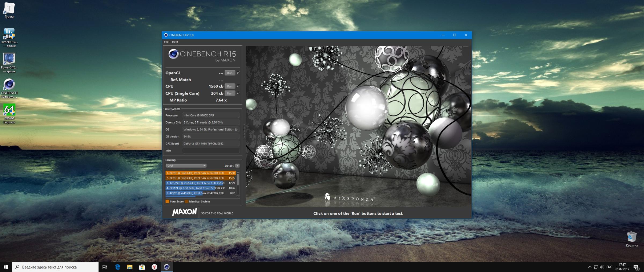Toggle the CPU test checkmark
Viewport: 644px width, 272px height.
pos(238,86)
